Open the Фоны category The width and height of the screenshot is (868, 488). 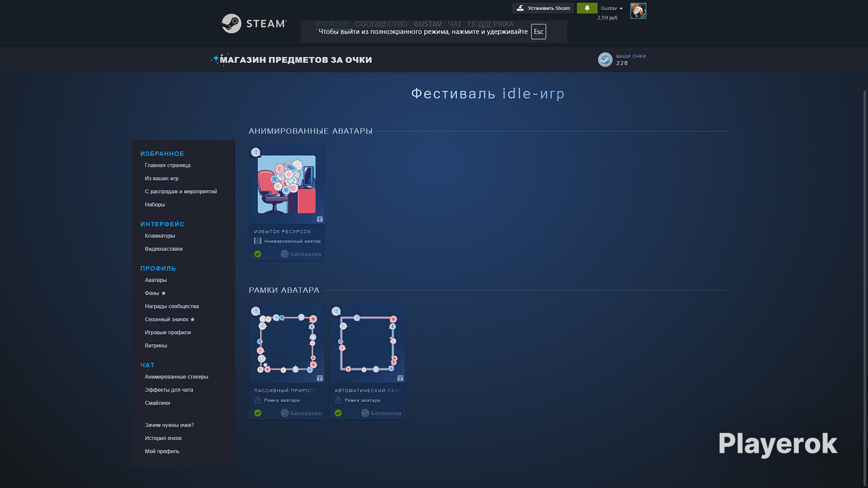coord(152,294)
